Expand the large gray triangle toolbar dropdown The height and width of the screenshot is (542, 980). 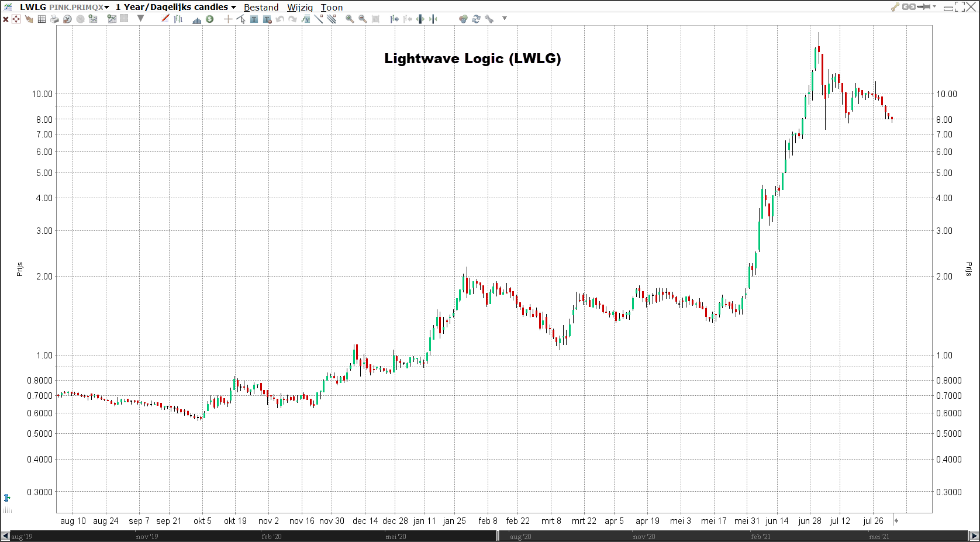(140, 19)
